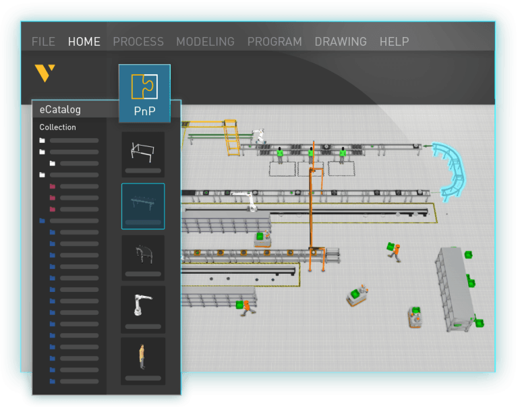Select the curved conveyor component thumbnail
Image resolution: width=518 pixels, height=420 pixels.
143,255
